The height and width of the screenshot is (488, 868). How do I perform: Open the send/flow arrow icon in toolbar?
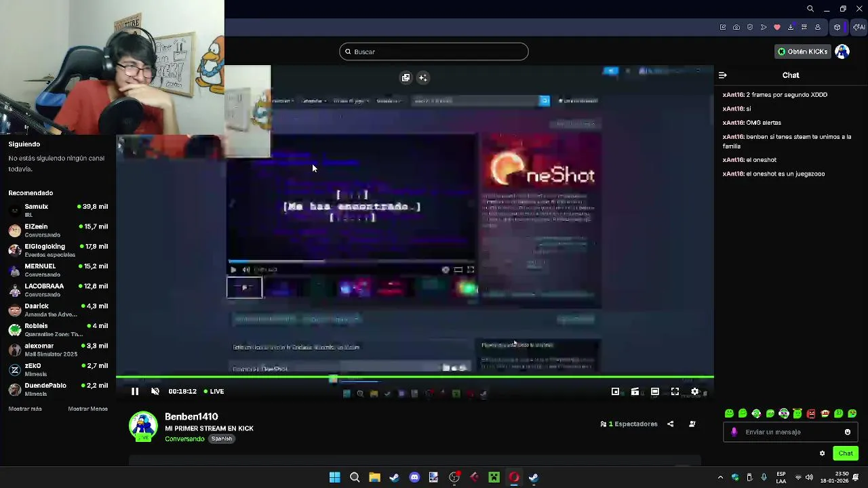click(x=764, y=27)
